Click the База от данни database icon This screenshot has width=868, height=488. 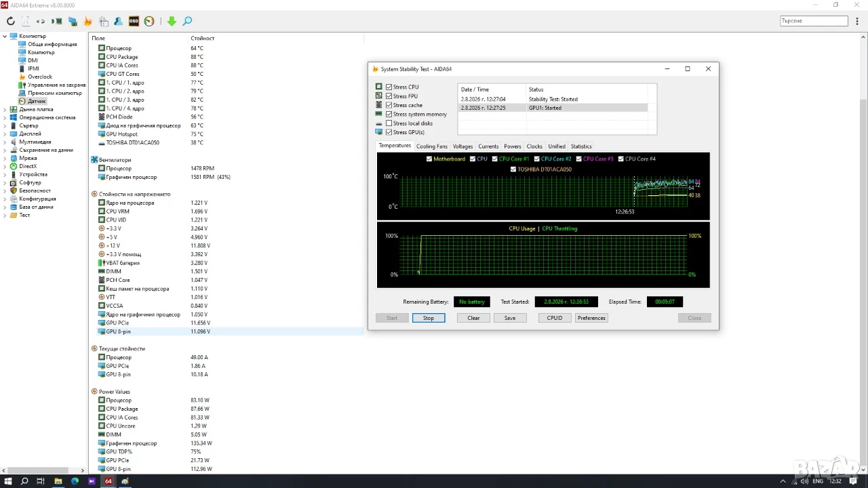[x=14, y=207]
